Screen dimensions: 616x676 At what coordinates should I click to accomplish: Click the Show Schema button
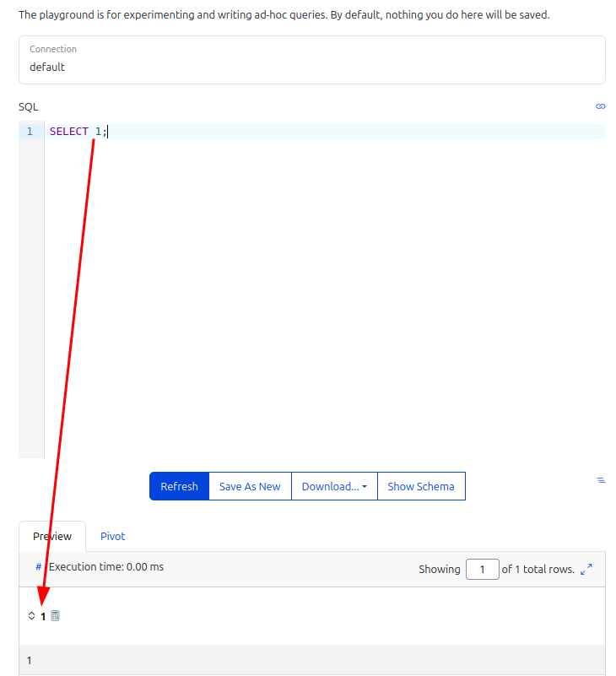pos(421,486)
